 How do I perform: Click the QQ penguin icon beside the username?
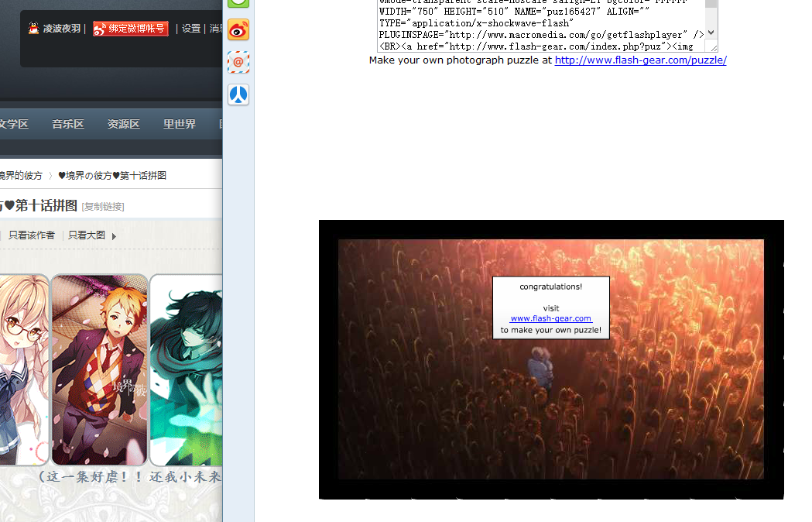coord(33,29)
